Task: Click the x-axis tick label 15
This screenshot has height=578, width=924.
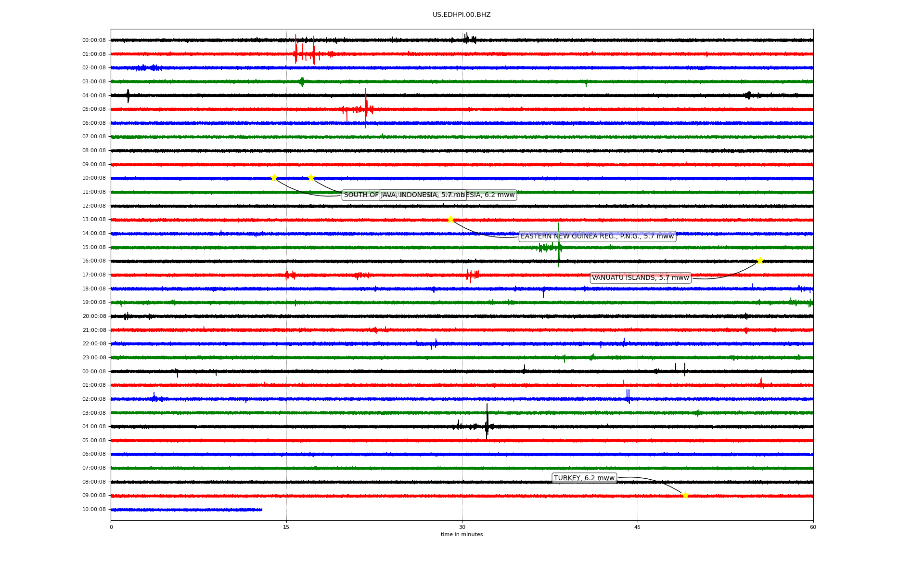Action: click(286, 527)
